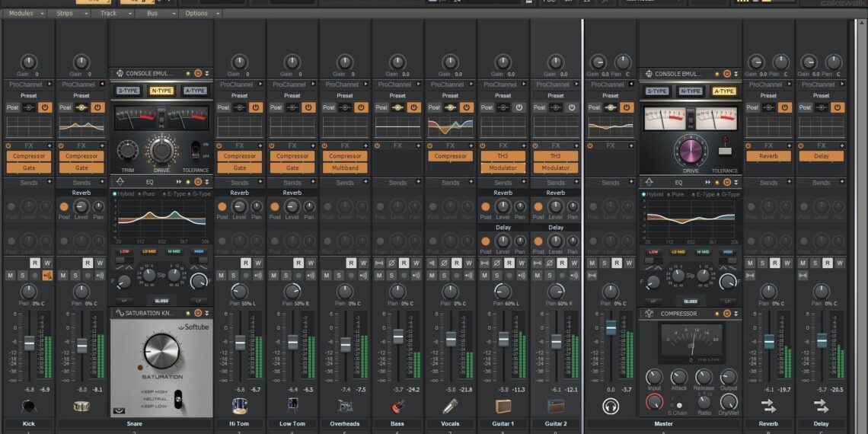Click the Master headphones icon
This screenshot has width=868, height=434.
(610, 406)
